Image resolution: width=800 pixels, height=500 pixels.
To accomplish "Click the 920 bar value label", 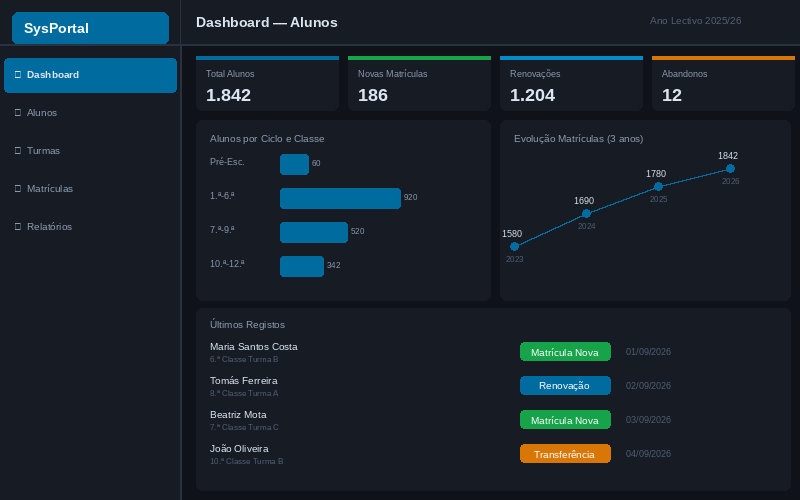I will tap(411, 197).
